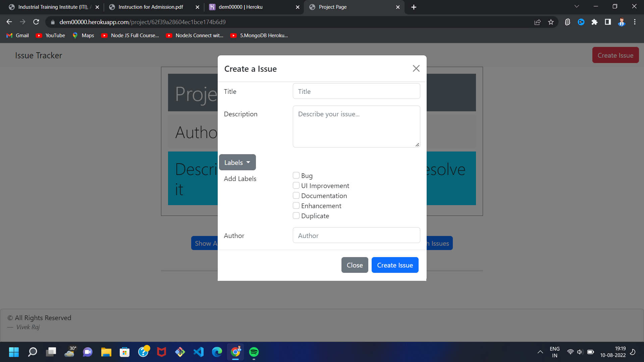
Task: Open the Labels dropdown
Action: [237, 162]
